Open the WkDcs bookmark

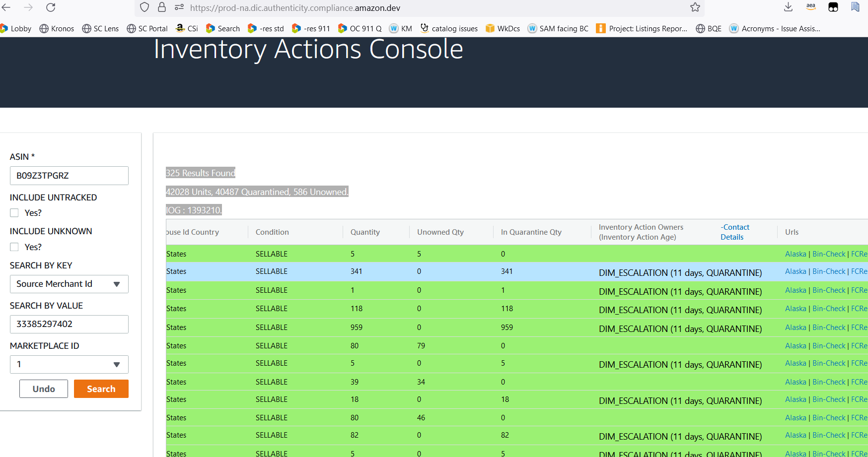[x=503, y=29]
